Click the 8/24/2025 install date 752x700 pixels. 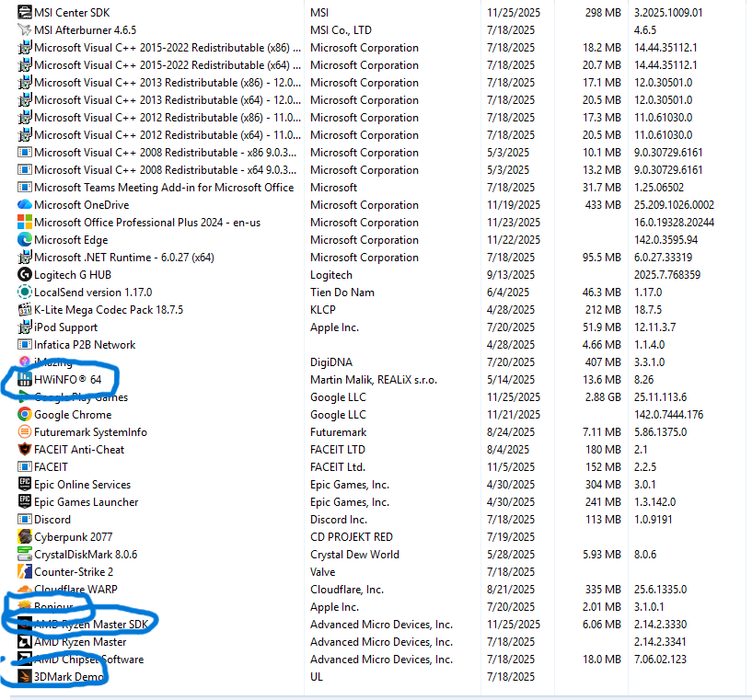click(x=511, y=432)
